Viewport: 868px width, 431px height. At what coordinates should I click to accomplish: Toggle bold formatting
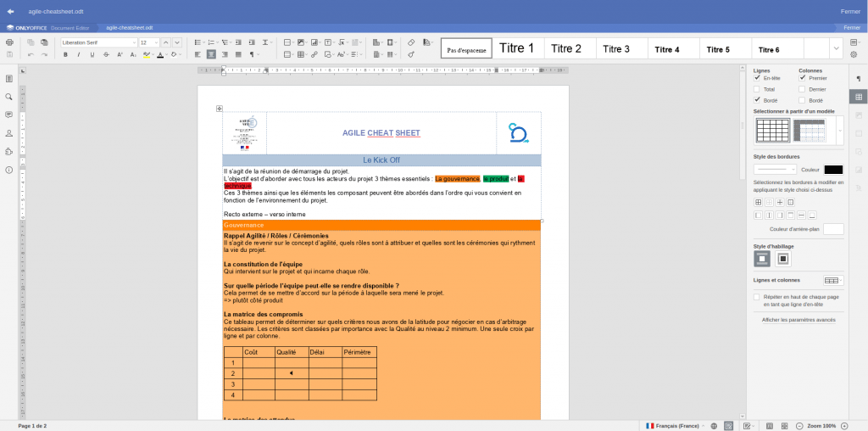coord(65,54)
